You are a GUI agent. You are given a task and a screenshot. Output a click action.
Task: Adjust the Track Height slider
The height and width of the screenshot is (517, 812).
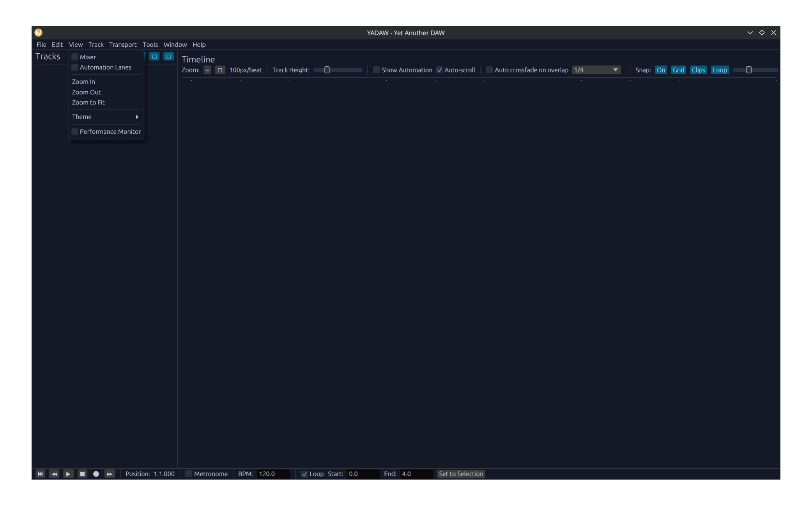[338, 70]
